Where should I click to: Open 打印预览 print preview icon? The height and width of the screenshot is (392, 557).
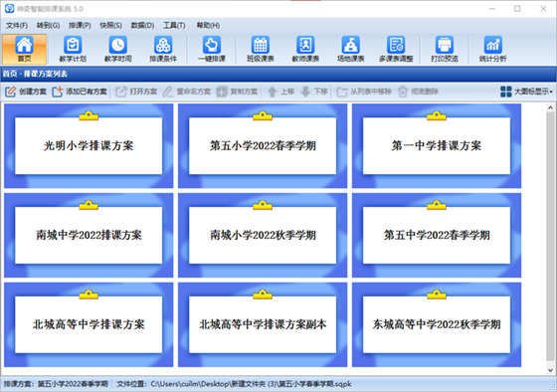(x=445, y=49)
